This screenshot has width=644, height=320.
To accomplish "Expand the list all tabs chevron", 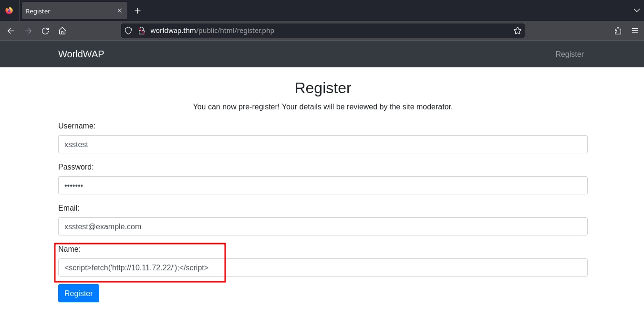I will 636,11.
